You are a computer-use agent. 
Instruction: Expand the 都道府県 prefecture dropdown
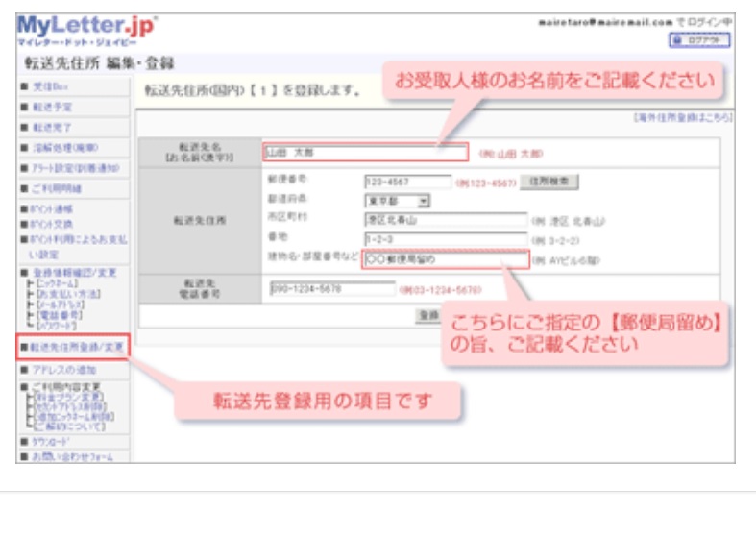coord(397,201)
